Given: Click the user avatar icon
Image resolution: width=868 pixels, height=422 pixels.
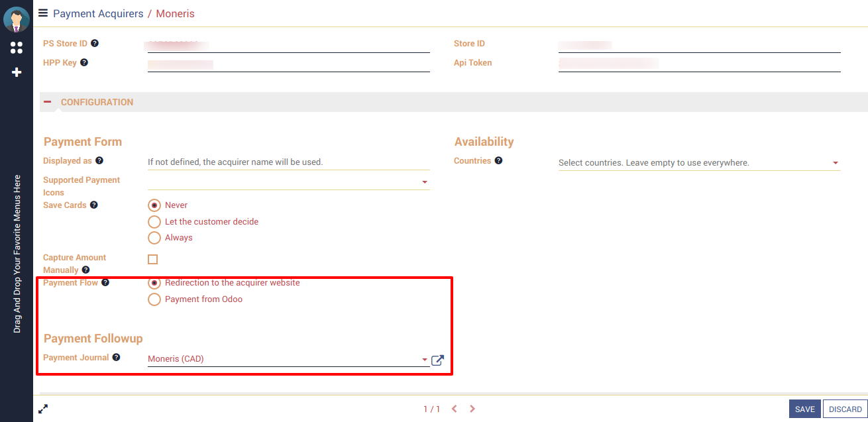Looking at the screenshot, I should pos(17,19).
